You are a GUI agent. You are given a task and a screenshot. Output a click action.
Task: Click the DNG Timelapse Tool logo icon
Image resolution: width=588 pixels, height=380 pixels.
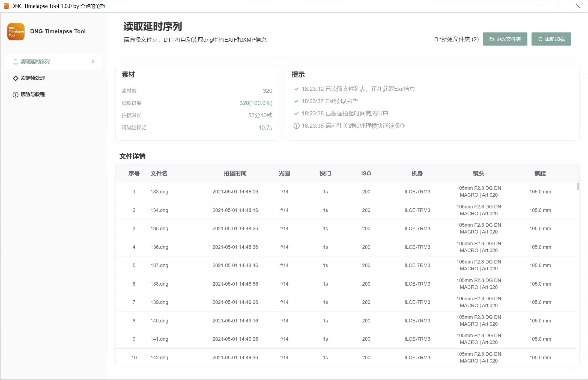pos(16,32)
